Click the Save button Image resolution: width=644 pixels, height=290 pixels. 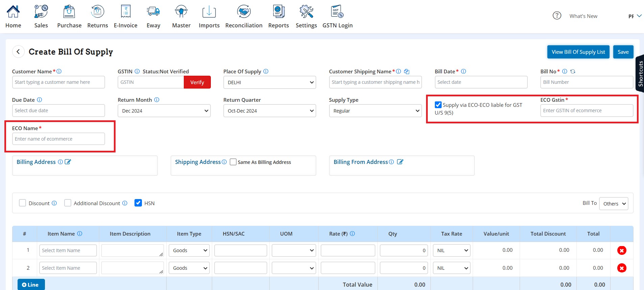pos(623,52)
